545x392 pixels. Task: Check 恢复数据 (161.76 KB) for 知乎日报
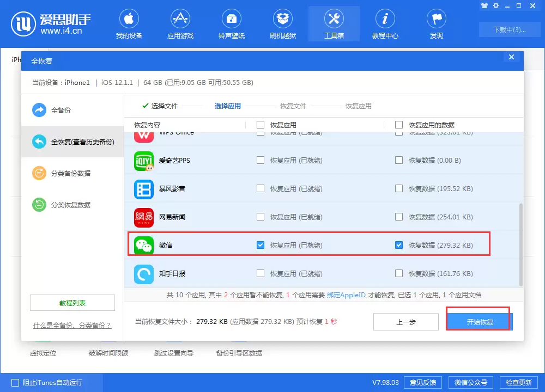(x=399, y=273)
